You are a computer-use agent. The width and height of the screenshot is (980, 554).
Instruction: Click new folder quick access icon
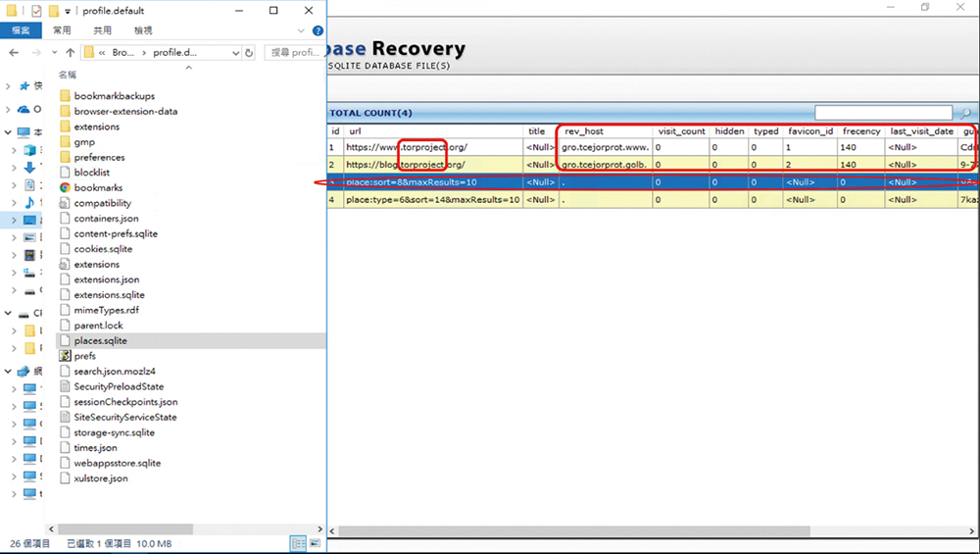pyautogui.click(x=54, y=11)
